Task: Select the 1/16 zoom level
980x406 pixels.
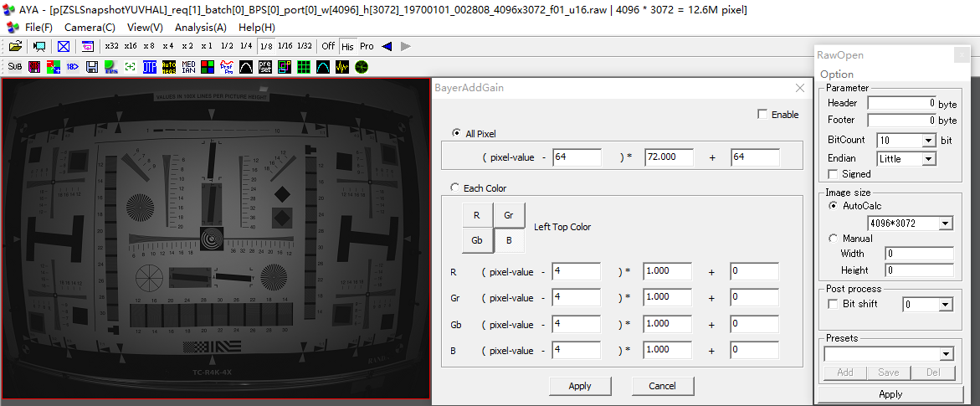Action: click(x=285, y=46)
